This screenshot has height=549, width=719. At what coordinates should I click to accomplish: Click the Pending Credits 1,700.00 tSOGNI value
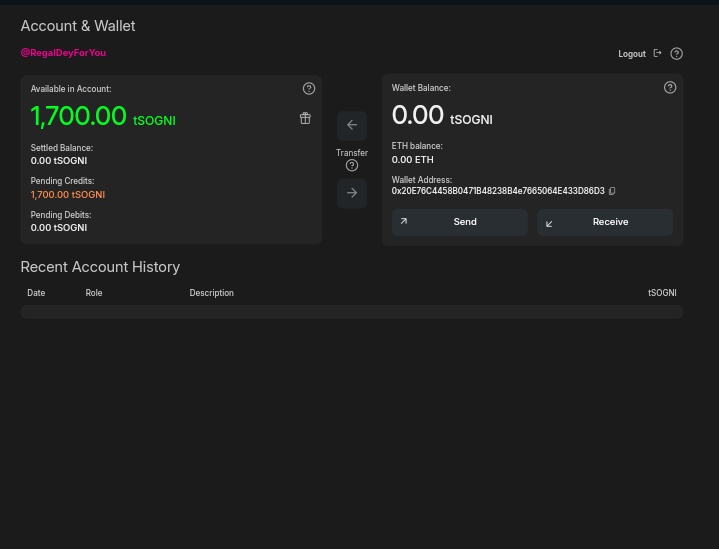(x=68, y=194)
